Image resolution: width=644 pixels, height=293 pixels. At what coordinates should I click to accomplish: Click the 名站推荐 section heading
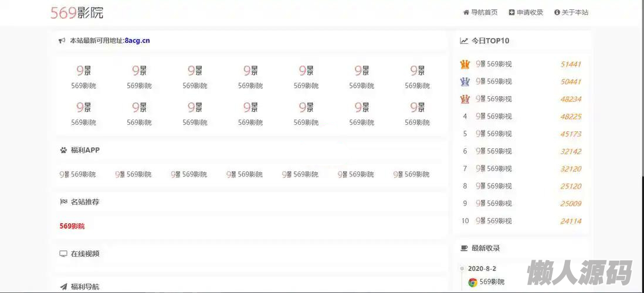[x=85, y=202]
